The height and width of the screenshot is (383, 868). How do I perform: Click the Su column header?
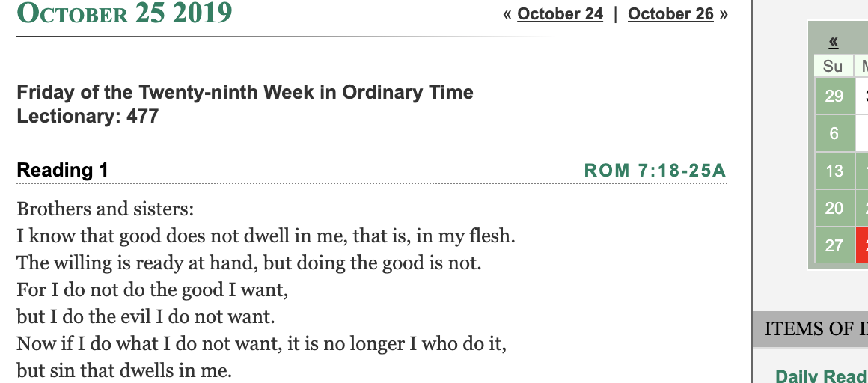coord(832,66)
